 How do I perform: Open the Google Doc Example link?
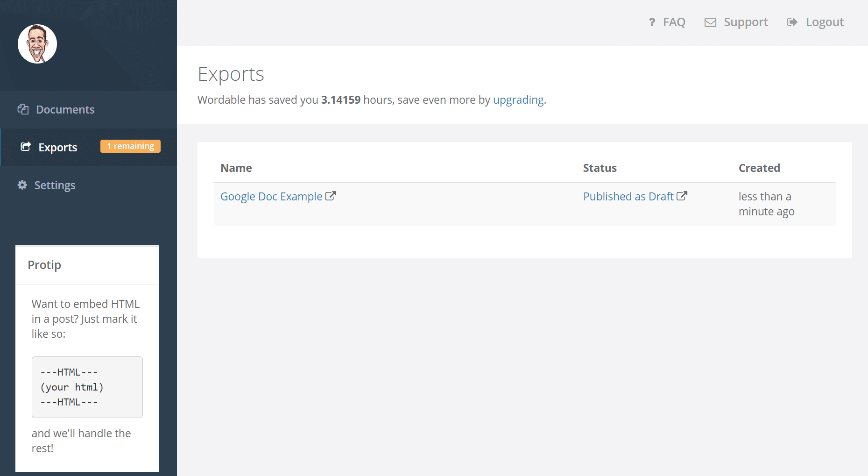[x=271, y=197]
